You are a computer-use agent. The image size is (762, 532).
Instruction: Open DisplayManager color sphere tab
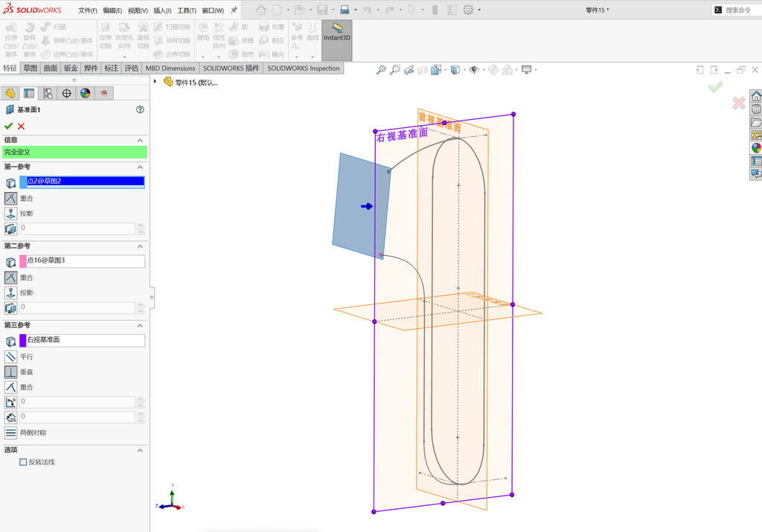(86, 93)
